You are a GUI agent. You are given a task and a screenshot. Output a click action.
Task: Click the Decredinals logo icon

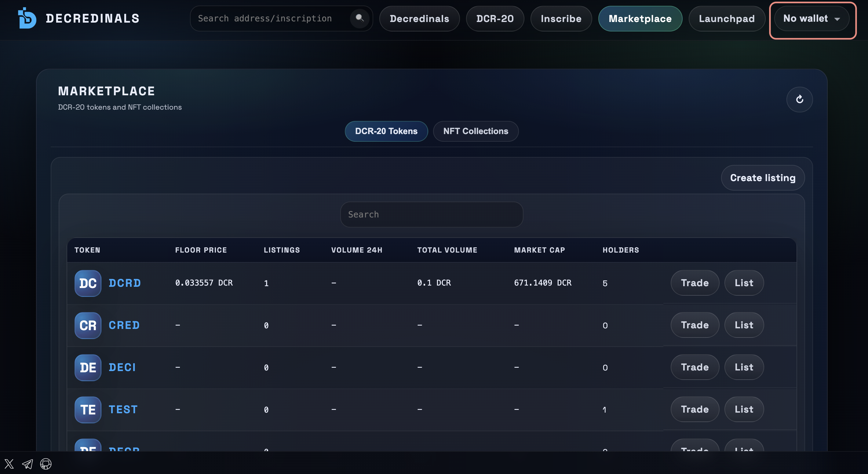point(27,19)
